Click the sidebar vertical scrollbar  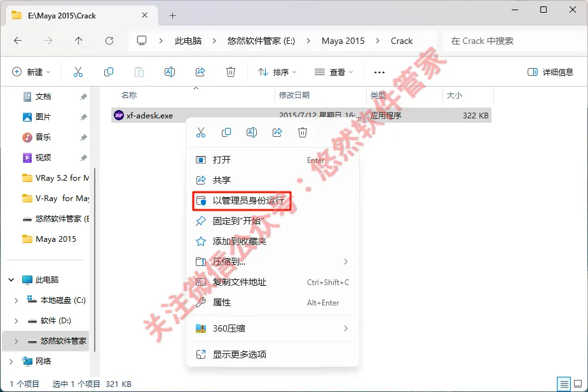point(95,259)
